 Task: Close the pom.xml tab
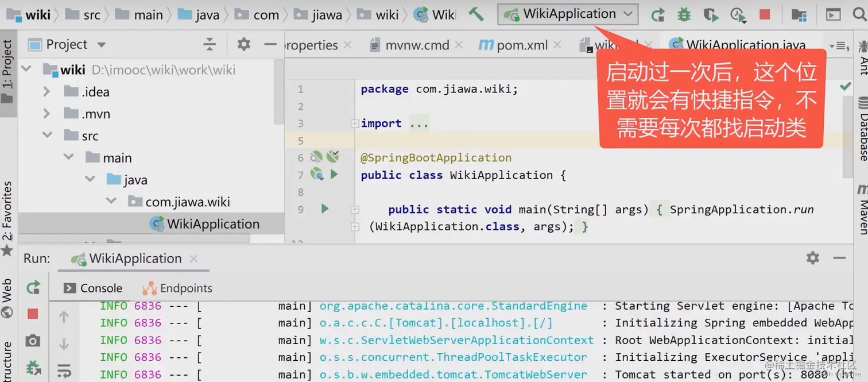pyautogui.click(x=557, y=44)
